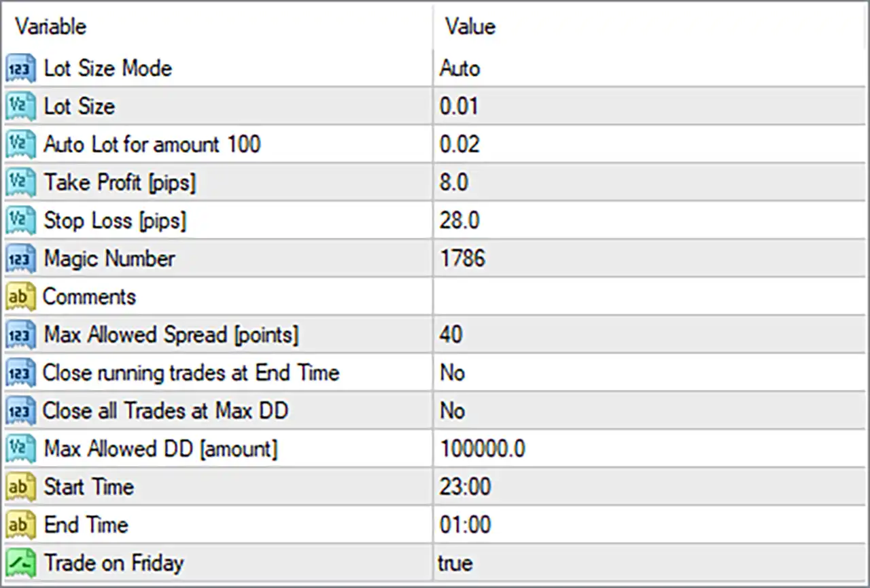The image size is (870, 588).
Task: Select the End Time value 01:00
Action: tap(466, 525)
